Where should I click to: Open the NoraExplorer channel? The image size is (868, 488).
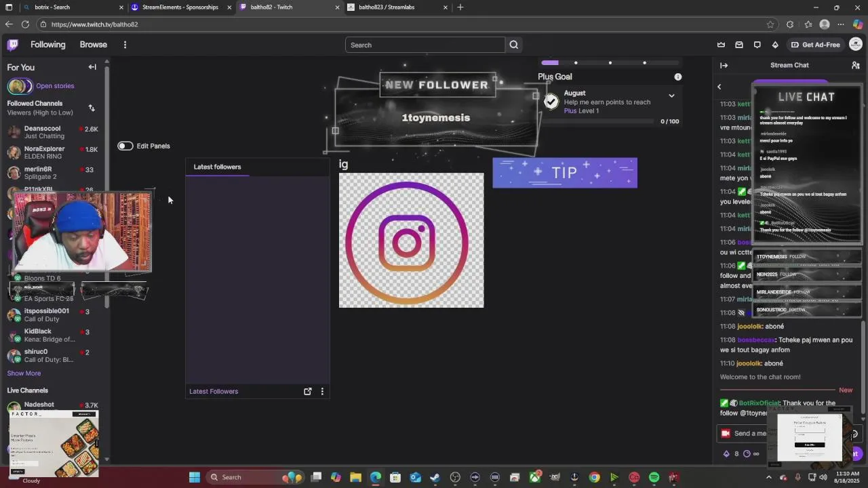tap(54, 152)
